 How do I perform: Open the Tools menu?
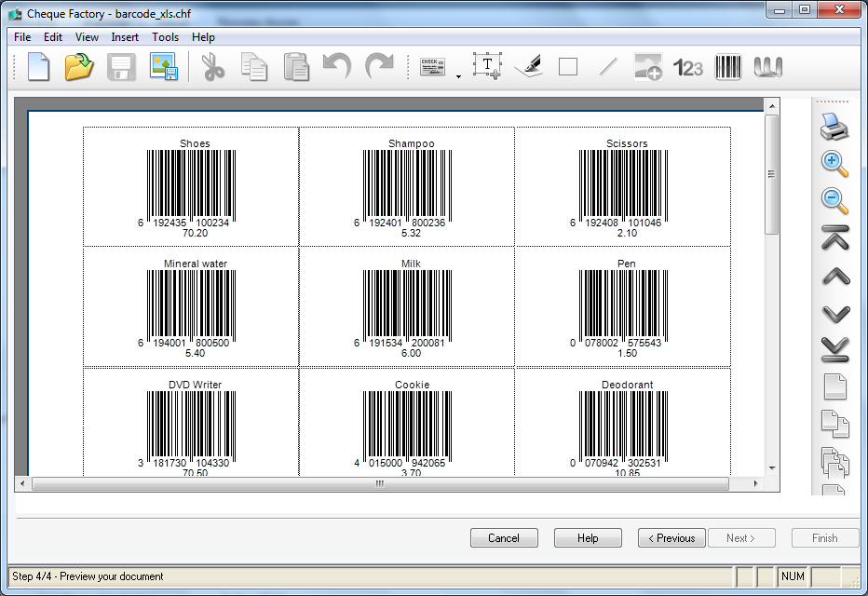coord(166,37)
